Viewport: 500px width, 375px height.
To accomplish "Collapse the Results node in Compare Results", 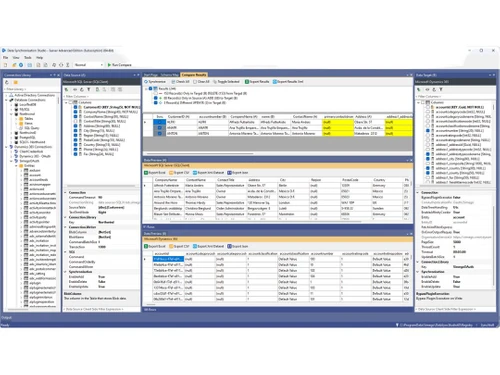I will tap(146, 89).
